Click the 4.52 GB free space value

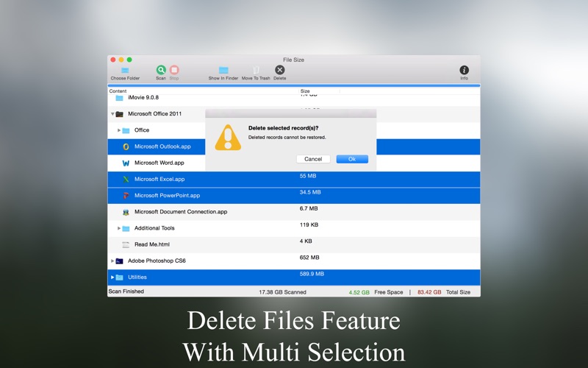[x=359, y=292]
